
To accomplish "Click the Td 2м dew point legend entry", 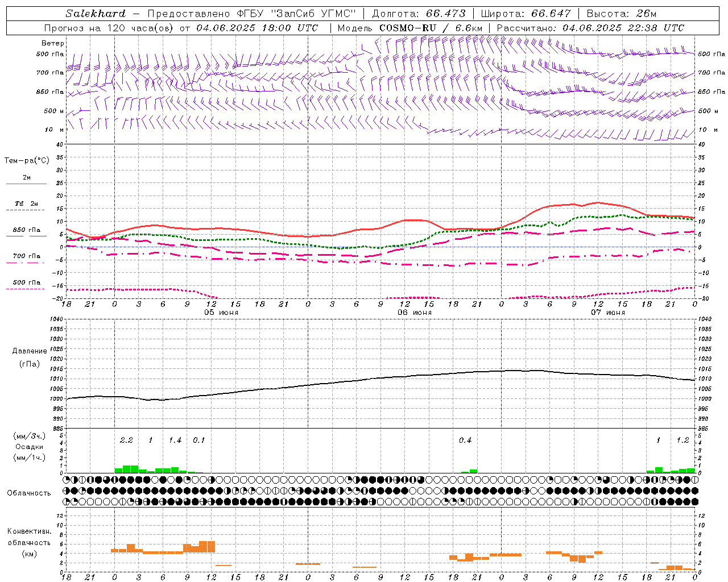I will [26, 203].
